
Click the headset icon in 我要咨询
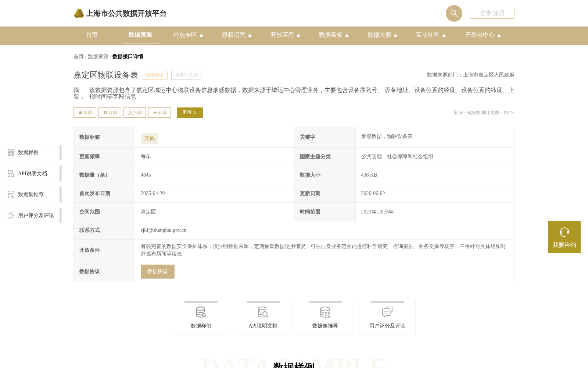coord(564,232)
